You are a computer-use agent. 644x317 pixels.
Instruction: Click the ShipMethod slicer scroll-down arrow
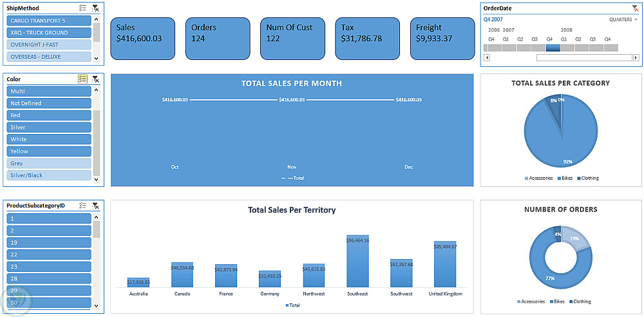pyautogui.click(x=97, y=59)
